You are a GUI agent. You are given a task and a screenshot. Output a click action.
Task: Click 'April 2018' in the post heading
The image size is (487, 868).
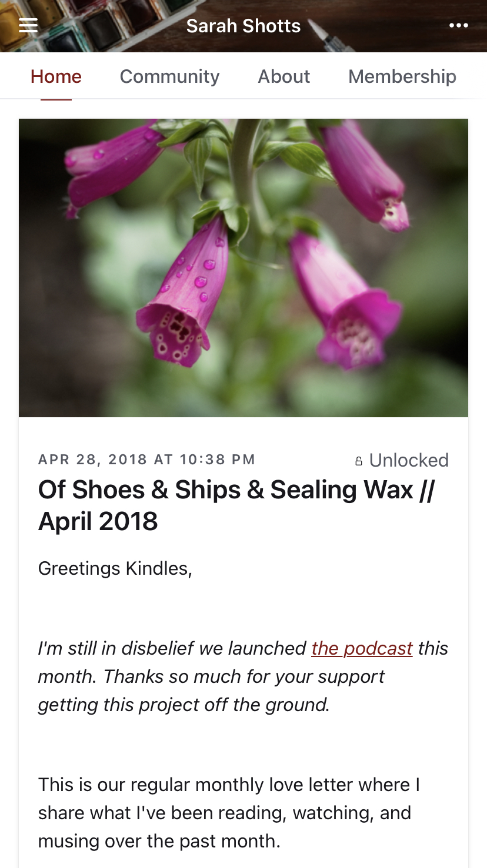click(x=98, y=521)
